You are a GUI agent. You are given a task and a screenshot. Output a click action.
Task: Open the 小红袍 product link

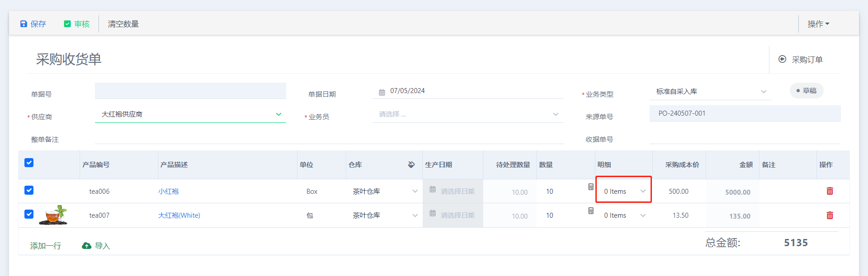[168, 192]
